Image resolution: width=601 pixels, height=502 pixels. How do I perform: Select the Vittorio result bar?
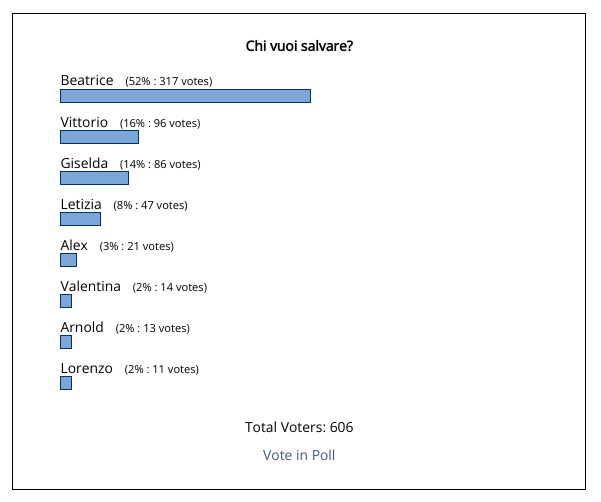(x=99, y=137)
